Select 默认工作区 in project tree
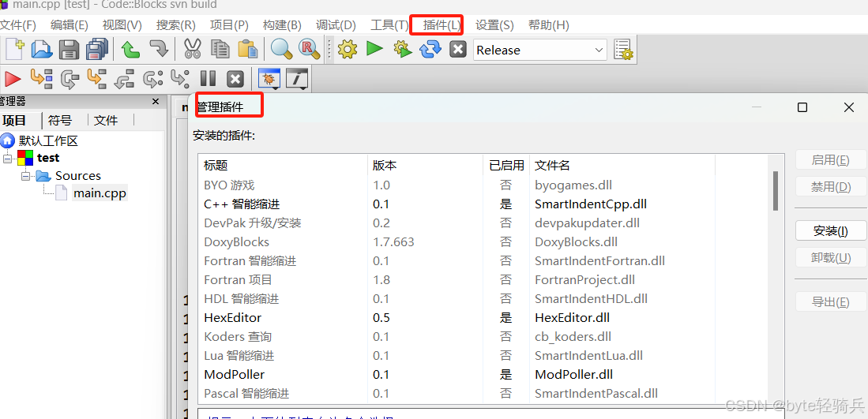The image size is (868, 419). (49, 140)
